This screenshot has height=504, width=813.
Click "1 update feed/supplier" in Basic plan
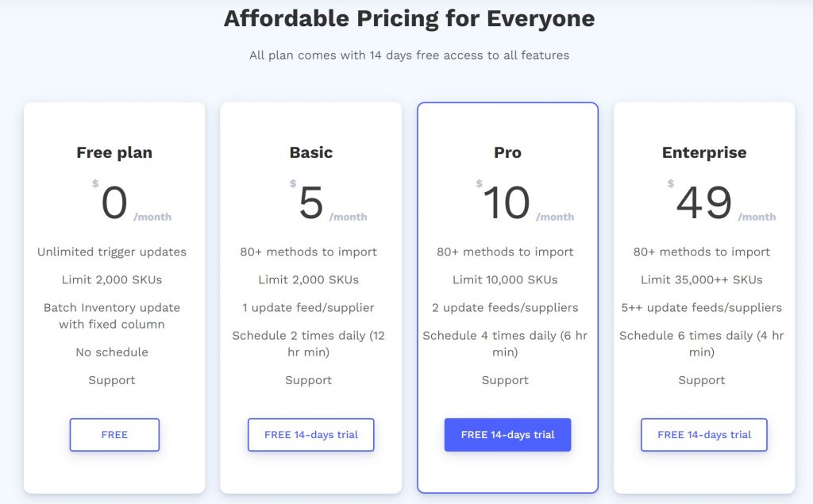pyautogui.click(x=308, y=307)
